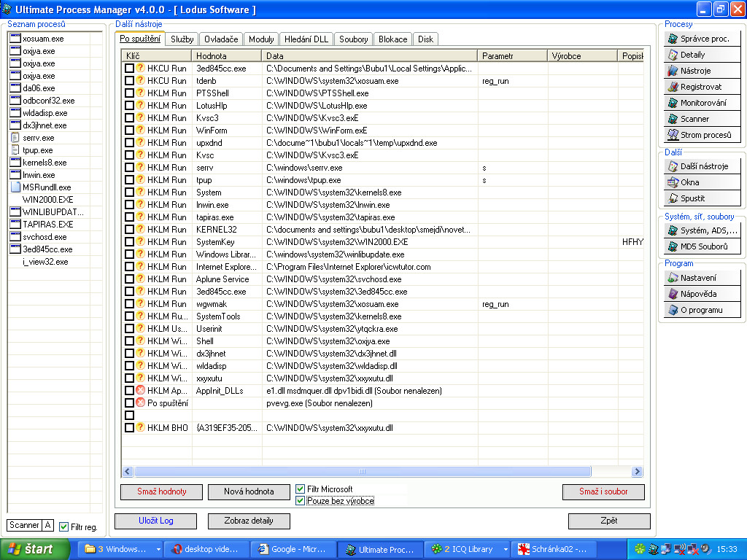Switch to the Disk tab
This screenshot has width=747, height=560.
pos(425,39)
